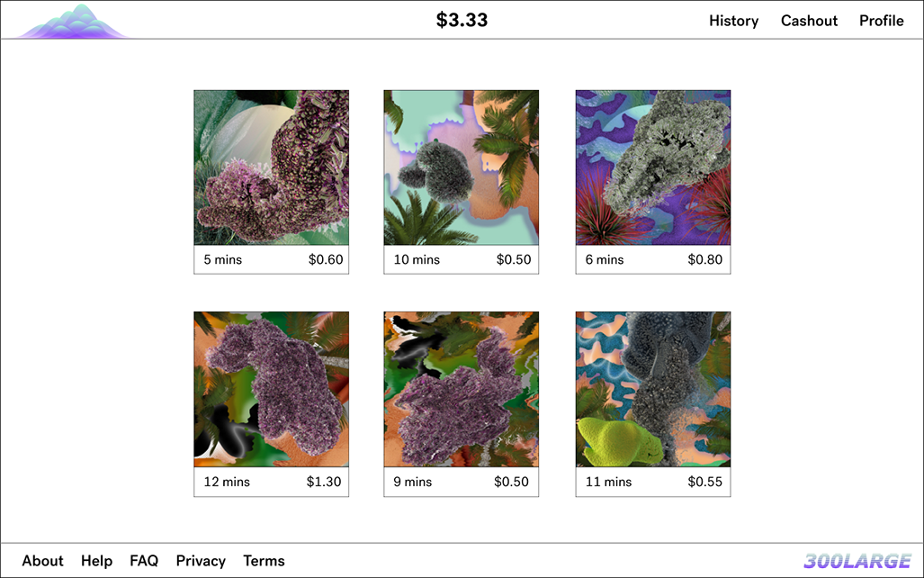Go to the Cashout page
Screen dimensions: 924x578
click(x=809, y=21)
